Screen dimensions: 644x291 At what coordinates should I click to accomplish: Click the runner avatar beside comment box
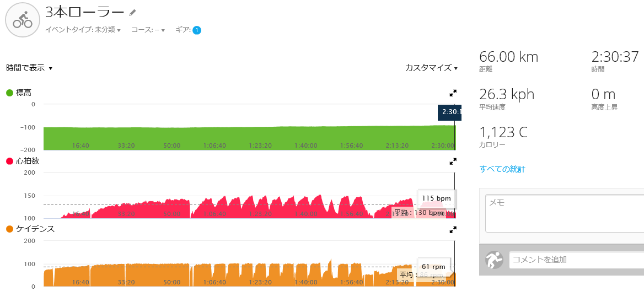494,260
